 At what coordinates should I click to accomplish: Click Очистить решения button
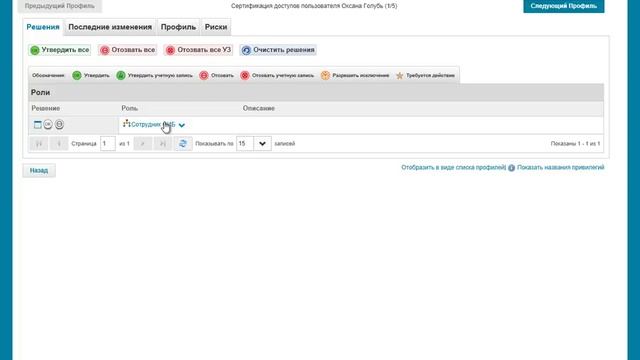[x=278, y=50]
